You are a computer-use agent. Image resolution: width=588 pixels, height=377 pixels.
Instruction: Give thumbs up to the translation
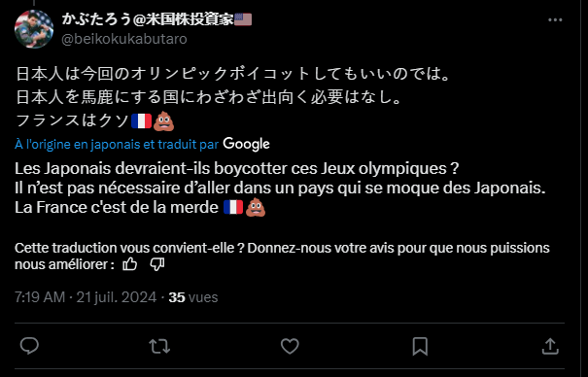click(x=130, y=264)
